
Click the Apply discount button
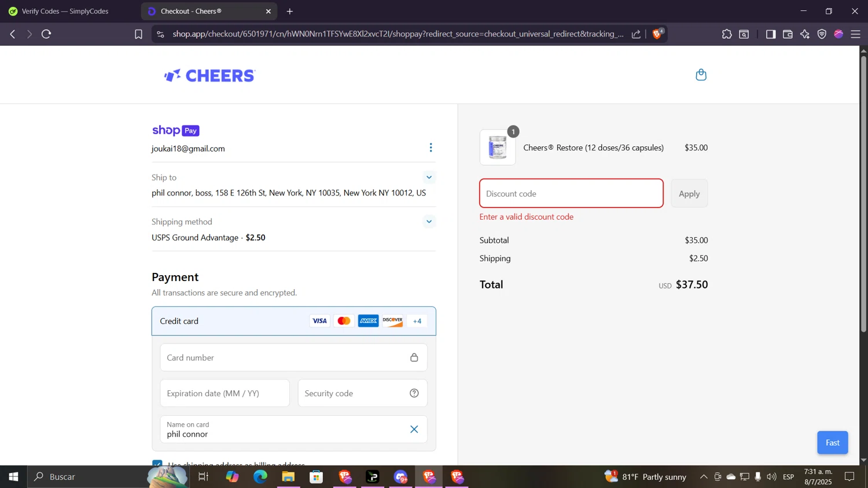click(689, 194)
